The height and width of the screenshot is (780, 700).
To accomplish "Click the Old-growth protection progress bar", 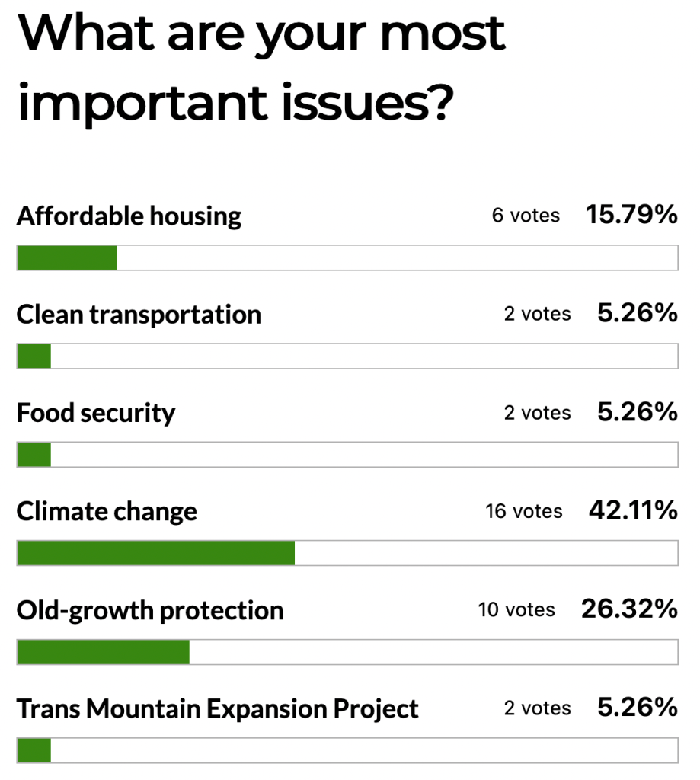I will tap(347, 652).
